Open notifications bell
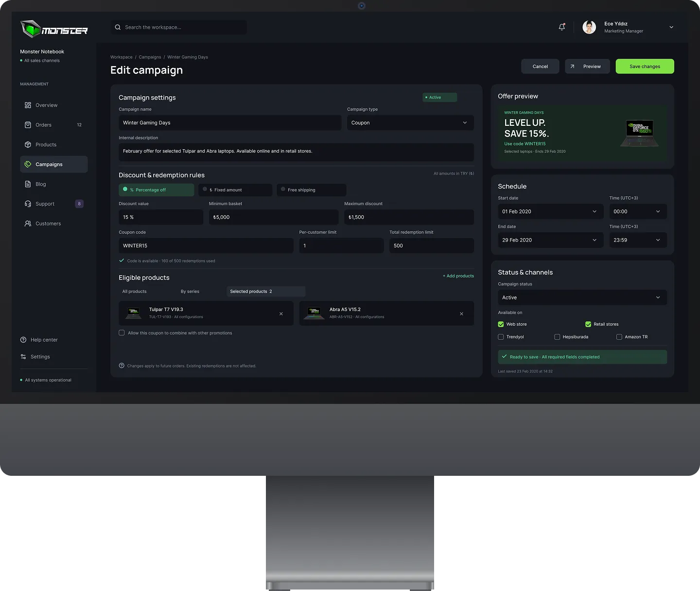This screenshot has height=591, width=700. pos(562,27)
